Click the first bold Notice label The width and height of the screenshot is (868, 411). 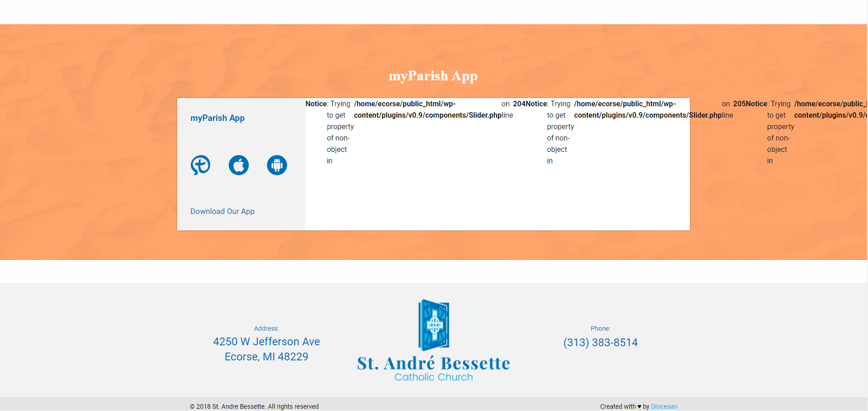[x=316, y=104]
